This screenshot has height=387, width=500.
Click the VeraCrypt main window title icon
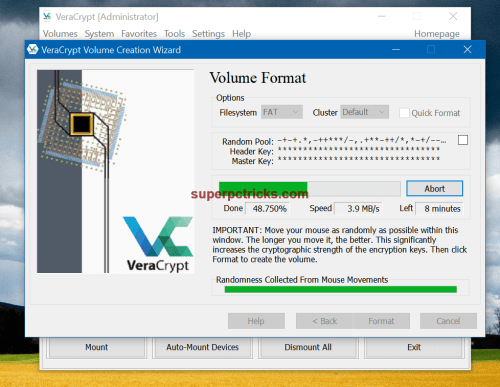point(47,16)
